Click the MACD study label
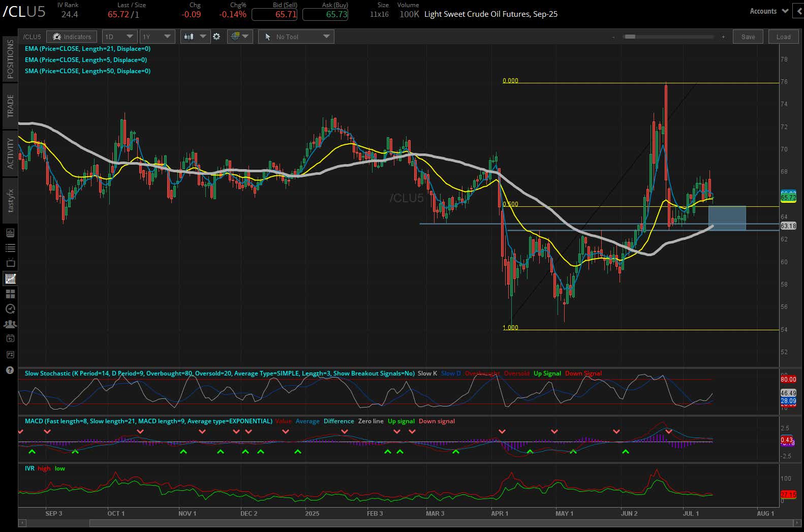The height and width of the screenshot is (532, 804). point(148,421)
